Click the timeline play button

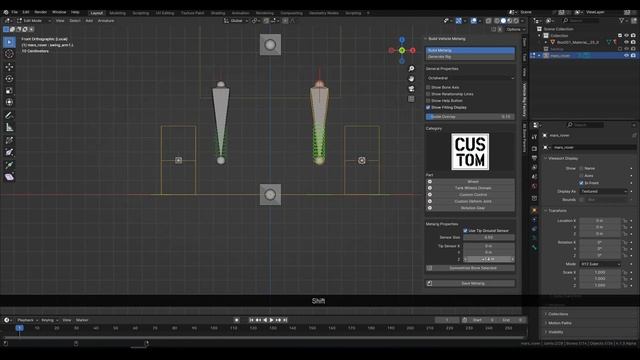[x=271, y=320]
